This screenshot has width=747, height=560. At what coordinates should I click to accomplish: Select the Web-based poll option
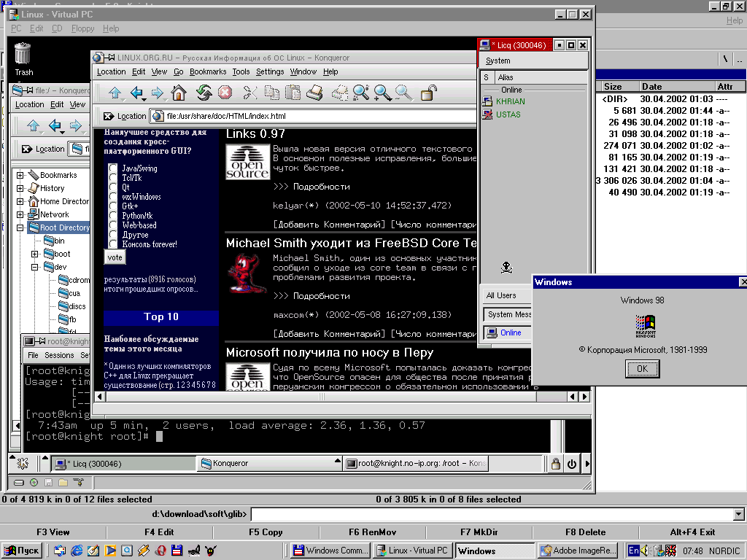113,225
